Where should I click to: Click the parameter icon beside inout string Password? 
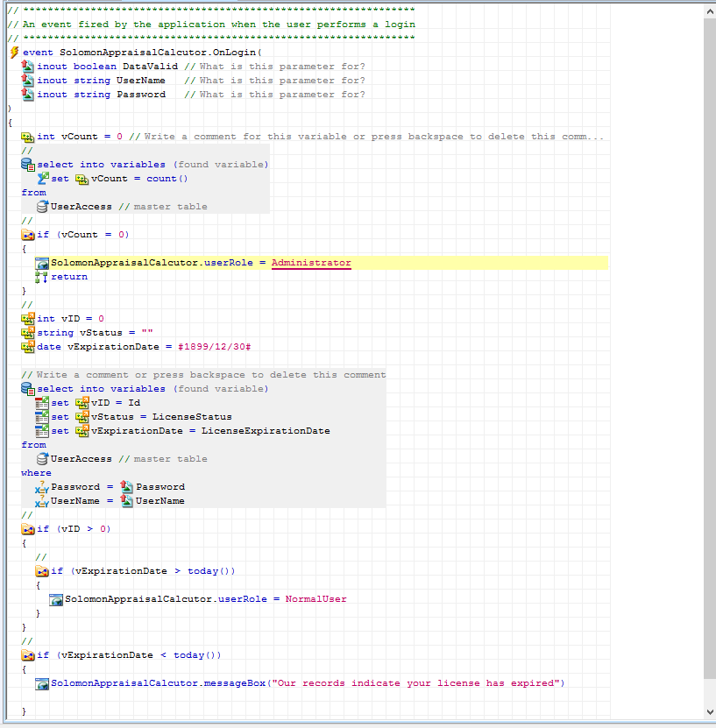(28, 95)
